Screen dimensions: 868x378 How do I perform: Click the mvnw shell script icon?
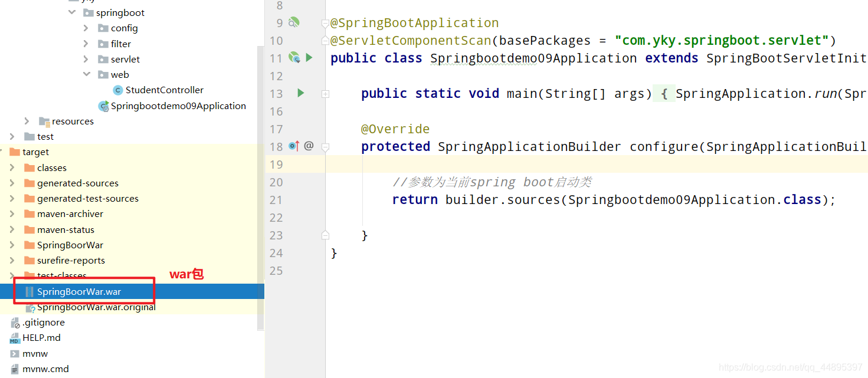pyautogui.click(x=15, y=353)
